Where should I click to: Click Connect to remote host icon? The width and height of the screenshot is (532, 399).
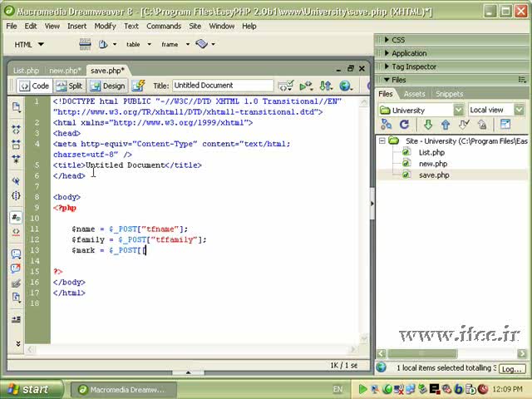(x=386, y=125)
